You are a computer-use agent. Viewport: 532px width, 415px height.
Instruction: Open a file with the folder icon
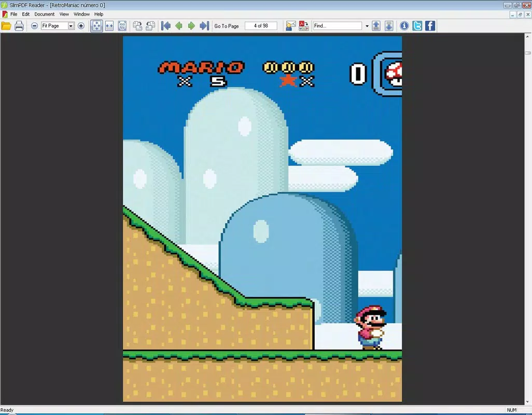tap(6, 26)
